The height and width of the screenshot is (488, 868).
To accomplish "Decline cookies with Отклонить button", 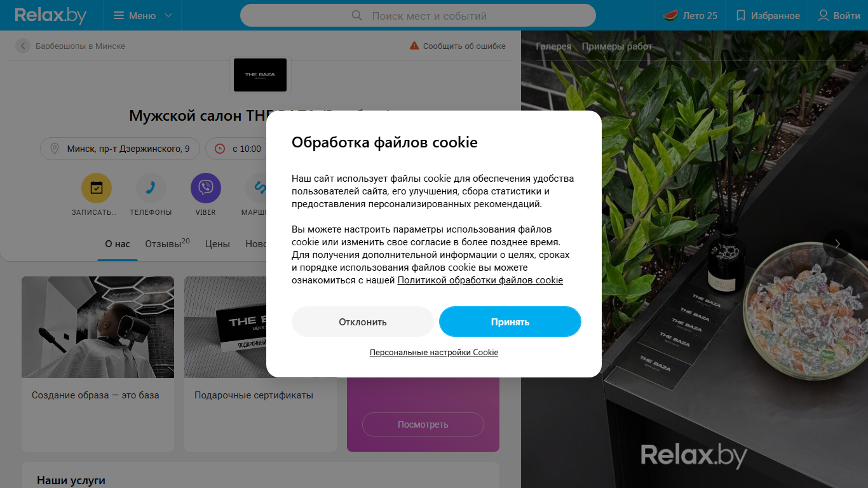I will point(363,322).
